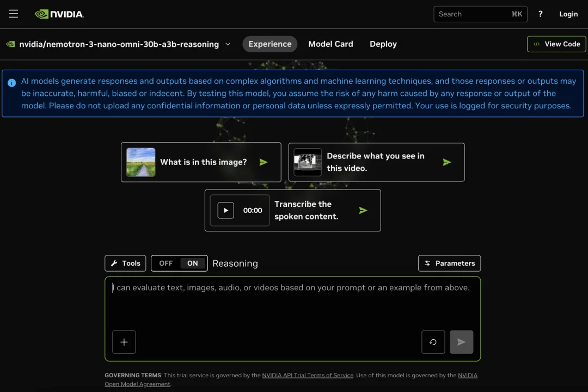This screenshot has width=588, height=392.
Task: Expand the model name dropdown chevron
Action: pyautogui.click(x=228, y=44)
